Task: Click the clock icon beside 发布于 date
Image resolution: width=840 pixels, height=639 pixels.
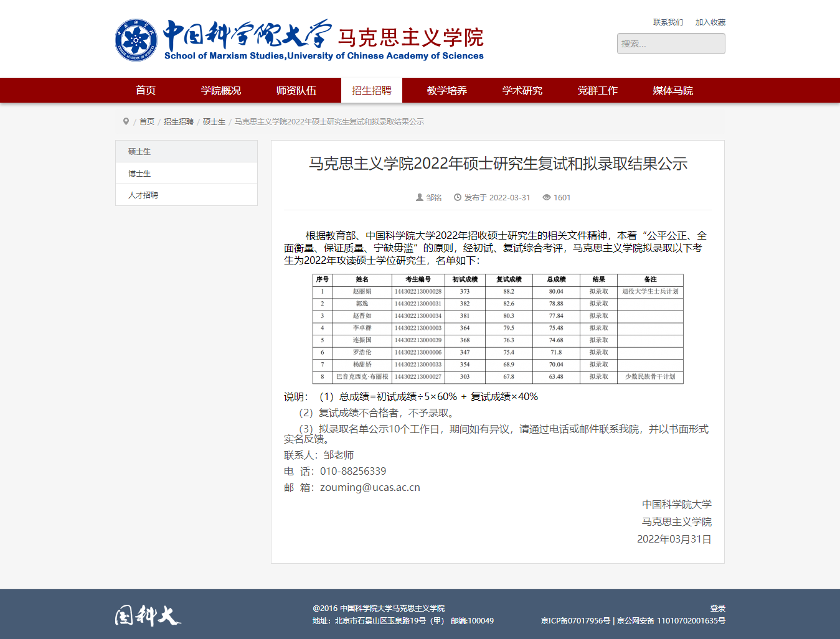Action: 458,197
